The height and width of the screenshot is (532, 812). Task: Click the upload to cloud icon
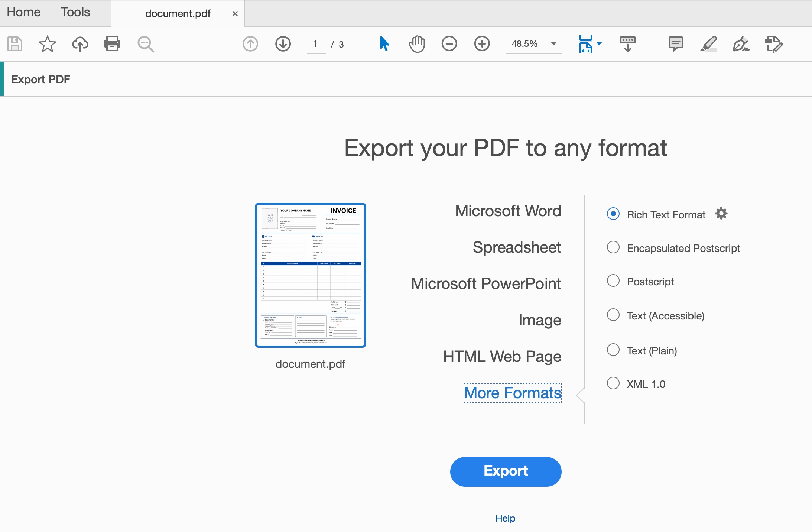tap(80, 44)
